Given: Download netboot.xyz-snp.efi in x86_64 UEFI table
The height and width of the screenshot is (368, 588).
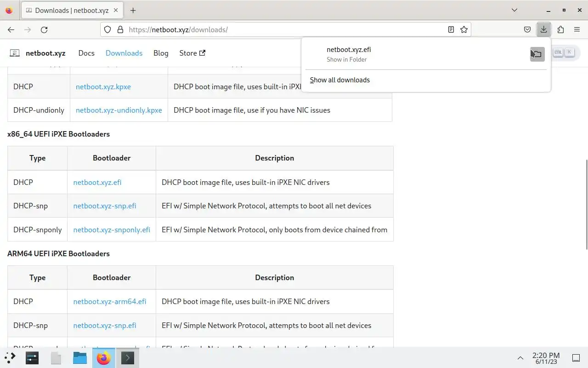Looking at the screenshot, I should (105, 206).
